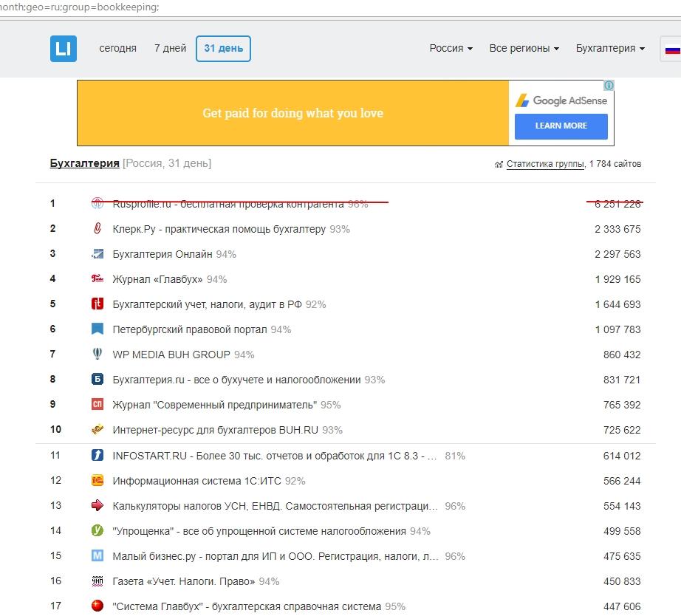The image size is (681, 616).
Task: Open the WP MEDIA BUH GROUP link
Action: (x=171, y=355)
